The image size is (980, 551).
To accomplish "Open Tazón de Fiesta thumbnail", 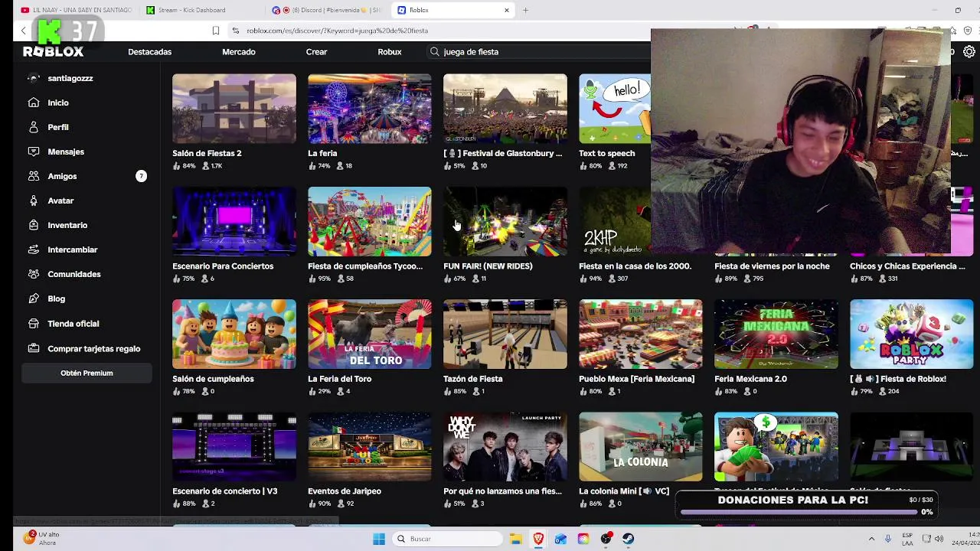I will pos(505,334).
